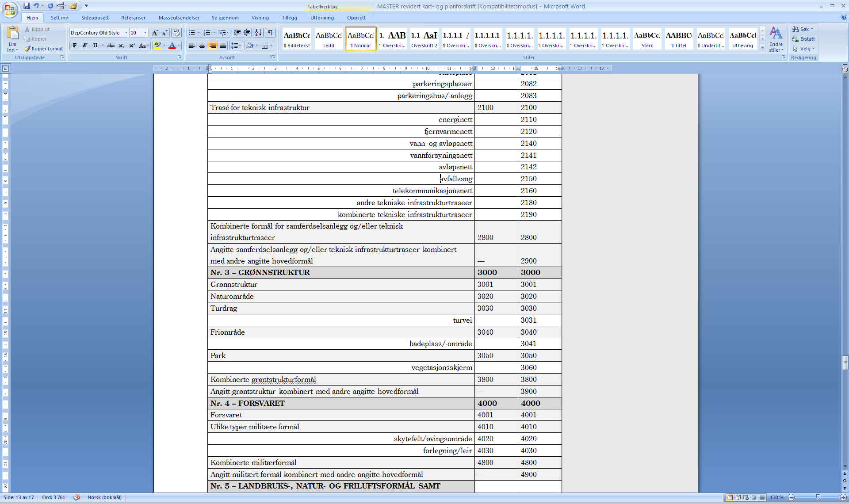Open the Sett inn tab
Image resolution: width=849 pixels, height=504 pixels.
click(x=60, y=18)
